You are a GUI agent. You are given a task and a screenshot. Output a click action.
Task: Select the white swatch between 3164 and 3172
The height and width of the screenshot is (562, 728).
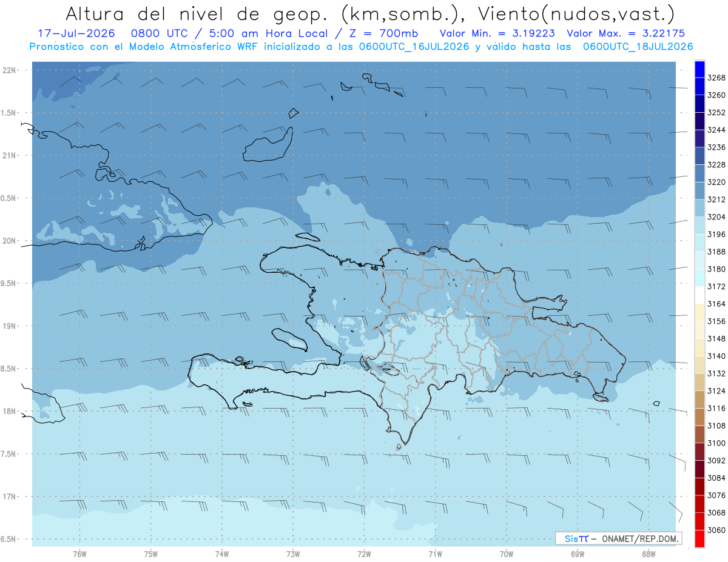(x=699, y=295)
